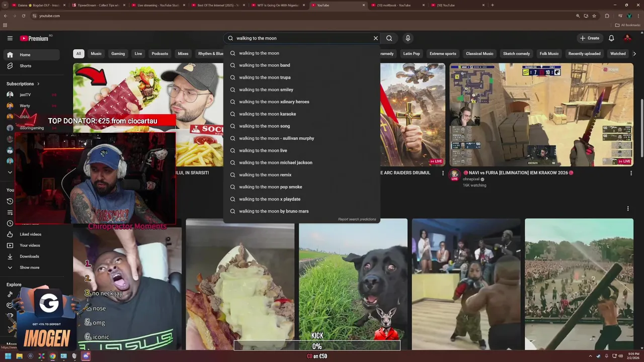Viewport: 644px width, 362px height.
Task: Open the jaxiTV subscription channel
Action: (x=32, y=95)
